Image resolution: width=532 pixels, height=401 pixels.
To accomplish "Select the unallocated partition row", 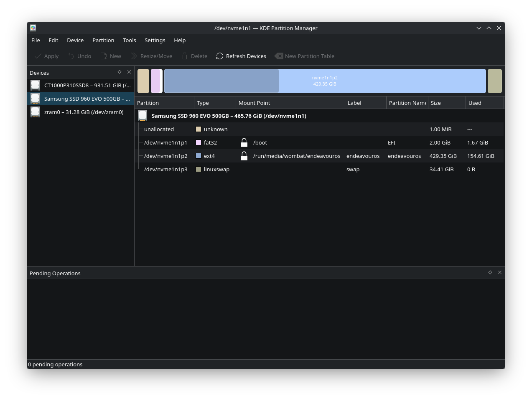I will (x=159, y=129).
